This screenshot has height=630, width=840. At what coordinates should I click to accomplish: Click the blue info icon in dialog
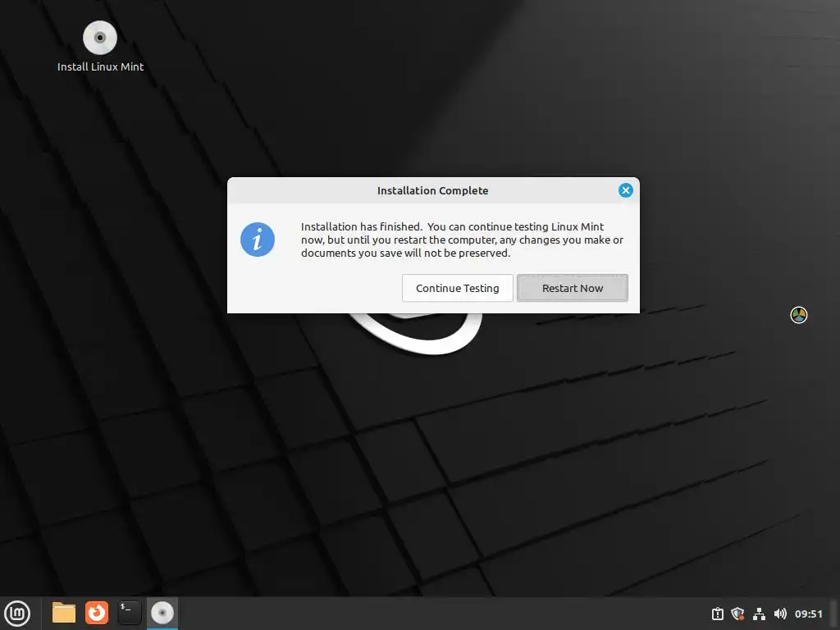click(257, 240)
